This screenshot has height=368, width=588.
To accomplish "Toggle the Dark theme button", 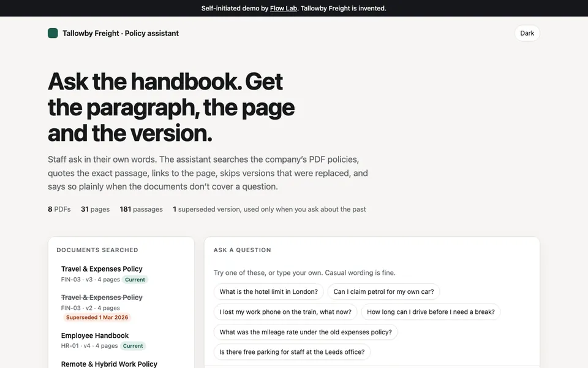I will [x=527, y=33].
